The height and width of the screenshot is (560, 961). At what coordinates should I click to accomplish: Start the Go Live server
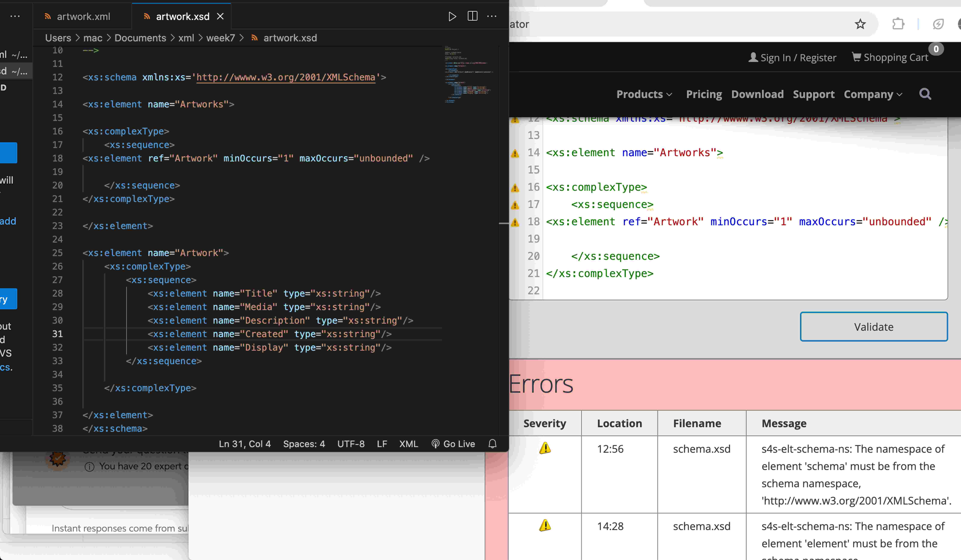tap(453, 443)
